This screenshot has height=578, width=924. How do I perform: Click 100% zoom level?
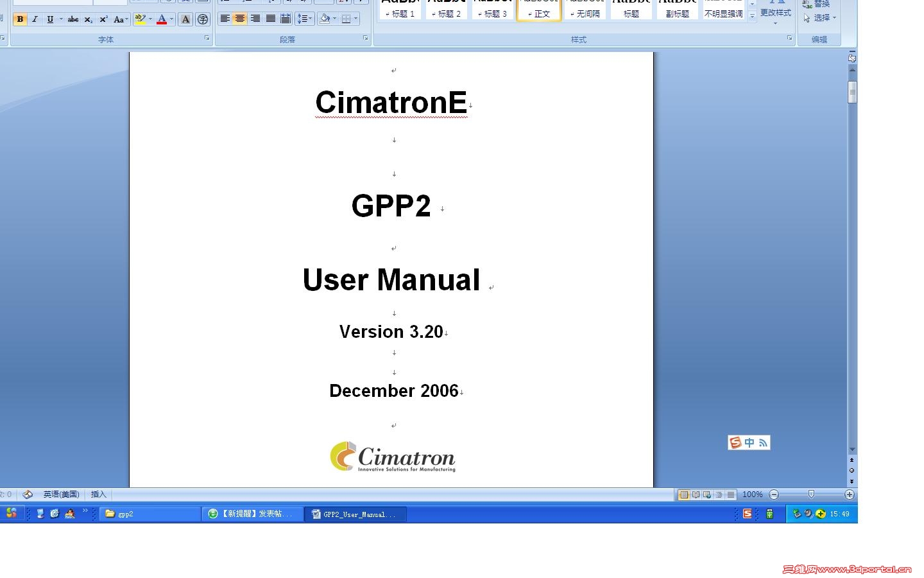[x=752, y=495]
